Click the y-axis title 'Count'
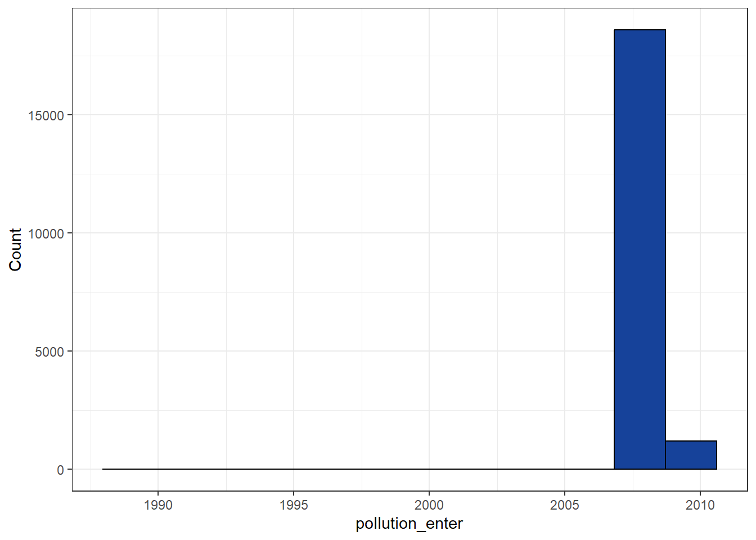The height and width of the screenshot is (540, 756). (x=15, y=249)
